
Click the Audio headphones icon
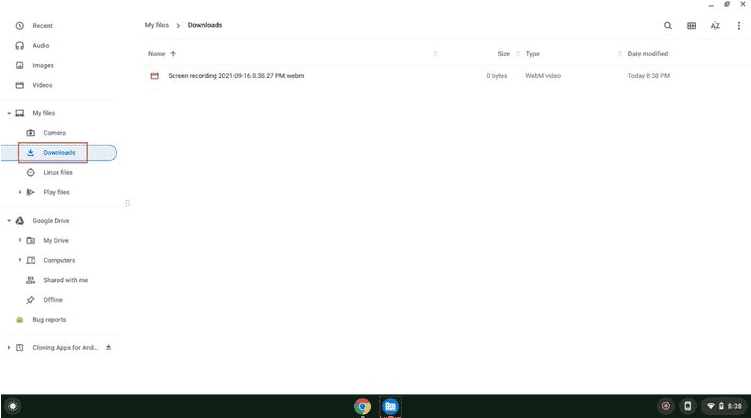pos(20,45)
